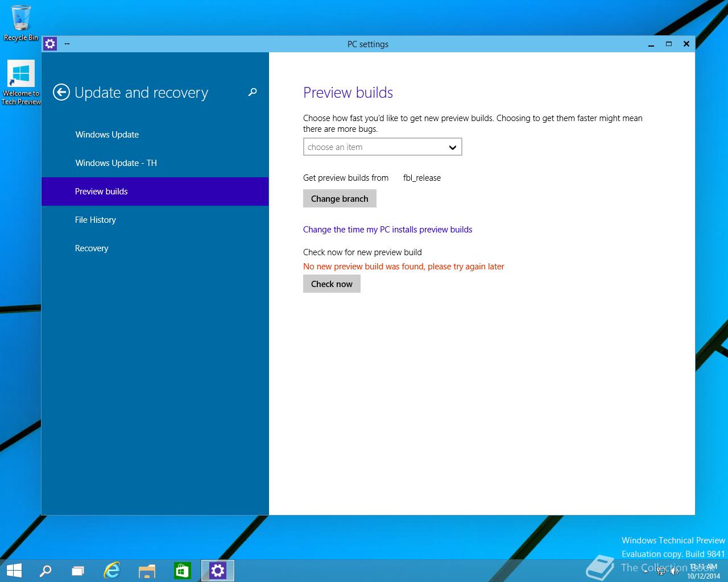Maximize the PC settings window

tap(669, 44)
